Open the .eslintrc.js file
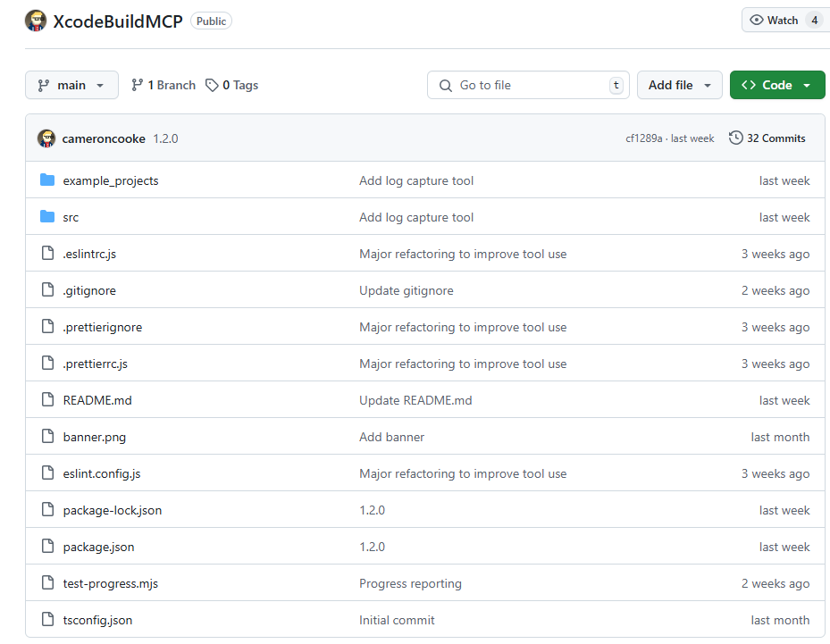Viewport: 830px width, 644px height. [x=89, y=254]
